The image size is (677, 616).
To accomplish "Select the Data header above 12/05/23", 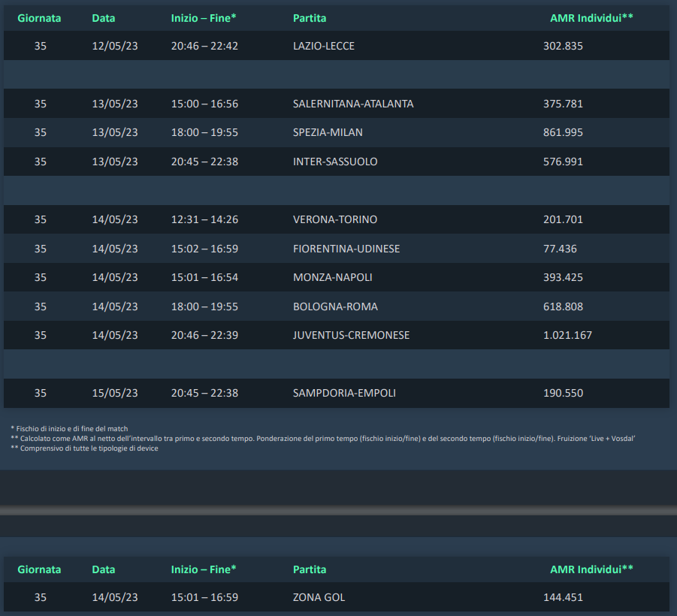I will click(104, 18).
